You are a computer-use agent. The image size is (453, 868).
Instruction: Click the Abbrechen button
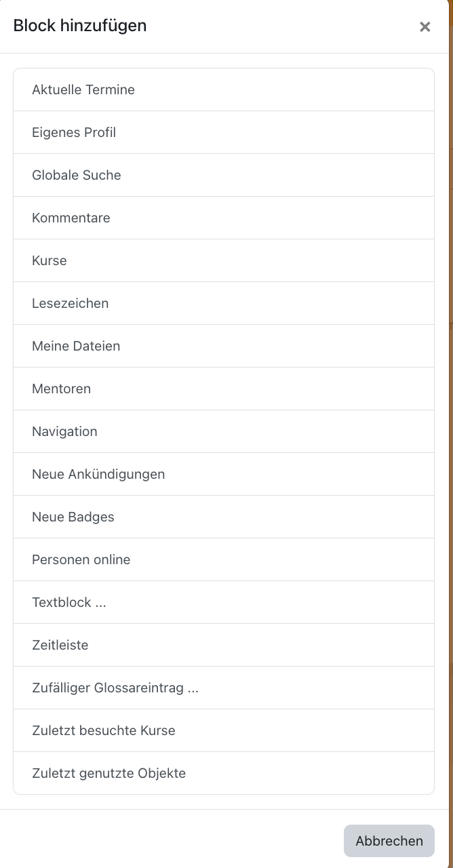tap(389, 841)
